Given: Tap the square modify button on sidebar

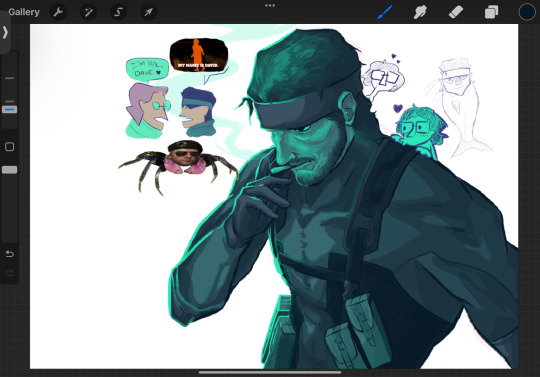Looking at the screenshot, I should (x=10, y=147).
